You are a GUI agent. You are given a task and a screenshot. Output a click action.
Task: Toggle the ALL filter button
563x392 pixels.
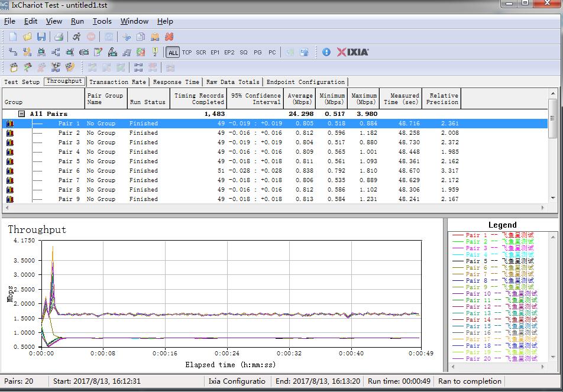pyautogui.click(x=173, y=53)
